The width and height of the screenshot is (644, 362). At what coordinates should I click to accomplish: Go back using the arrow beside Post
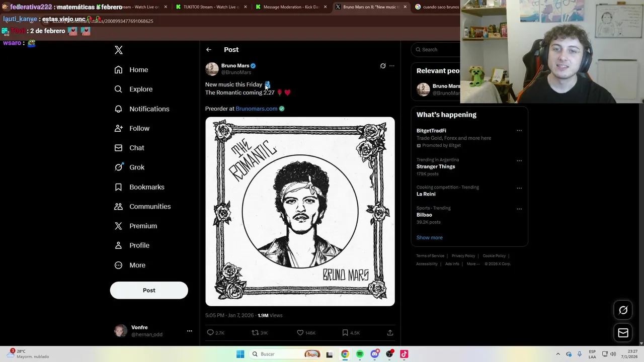coord(209,50)
